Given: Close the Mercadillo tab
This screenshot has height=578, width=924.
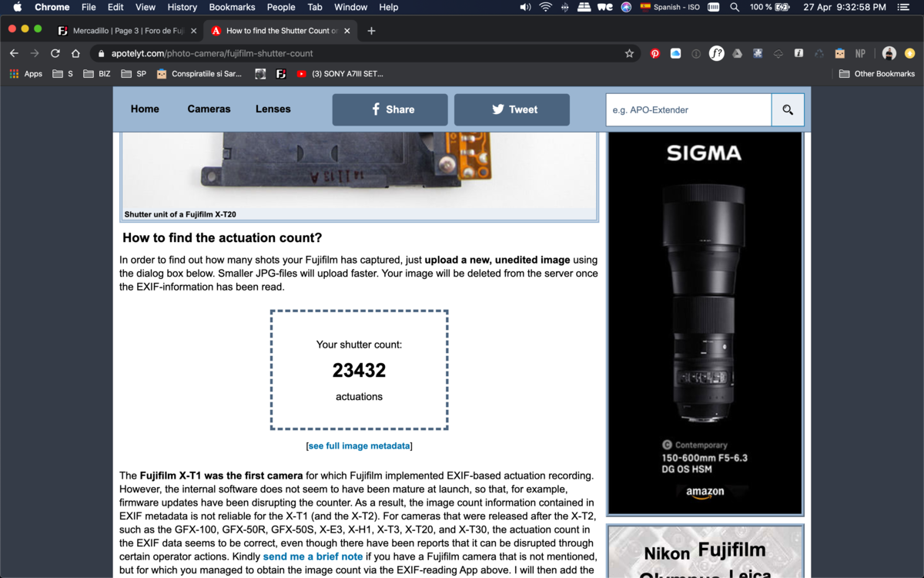Looking at the screenshot, I should pyautogui.click(x=193, y=31).
